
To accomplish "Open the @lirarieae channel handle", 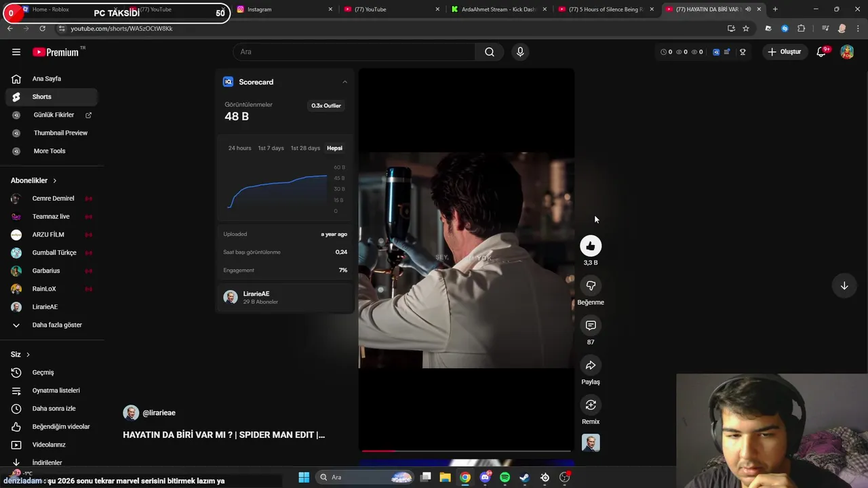I will point(159,413).
